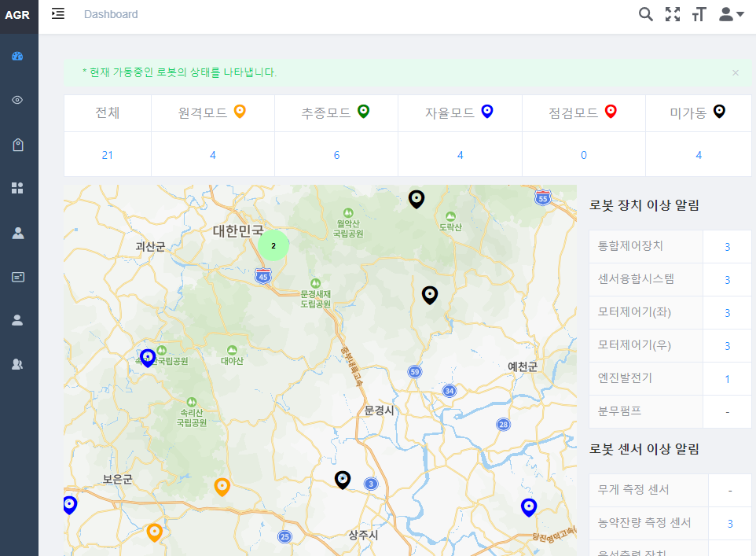Click the Dashboard breadcrumb
The image size is (756, 556).
111,14
